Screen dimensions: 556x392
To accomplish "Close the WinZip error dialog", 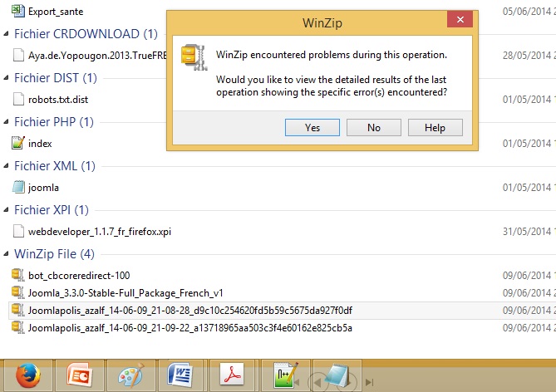I will 460,19.
